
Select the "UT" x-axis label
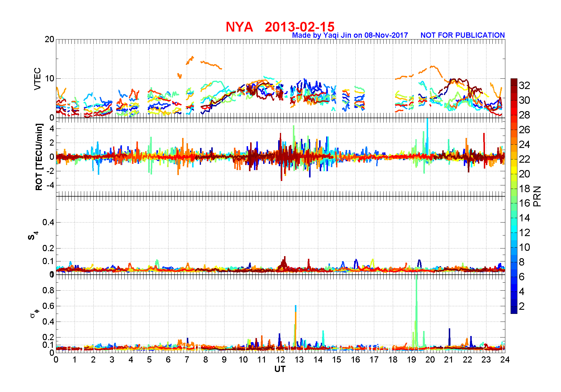click(x=280, y=369)
